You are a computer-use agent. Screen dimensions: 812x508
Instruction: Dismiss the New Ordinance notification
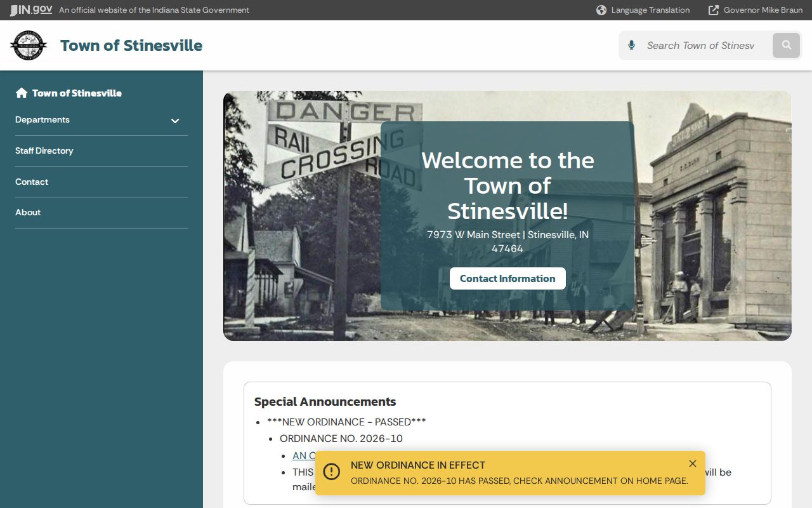point(693,464)
